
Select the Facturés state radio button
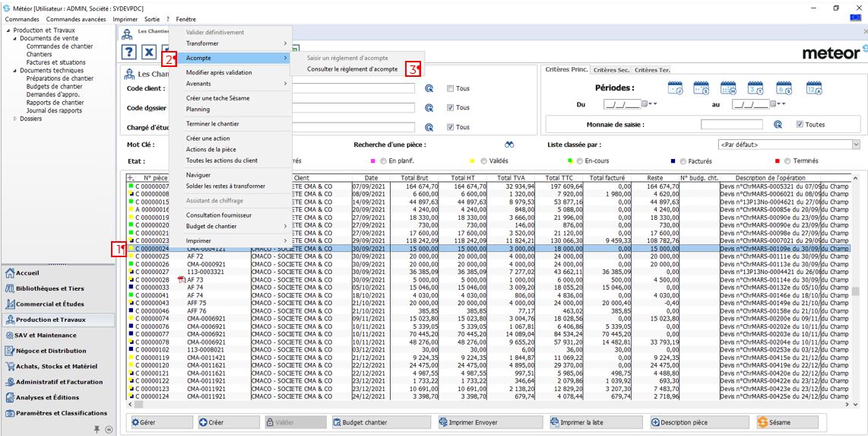point(682,161)
